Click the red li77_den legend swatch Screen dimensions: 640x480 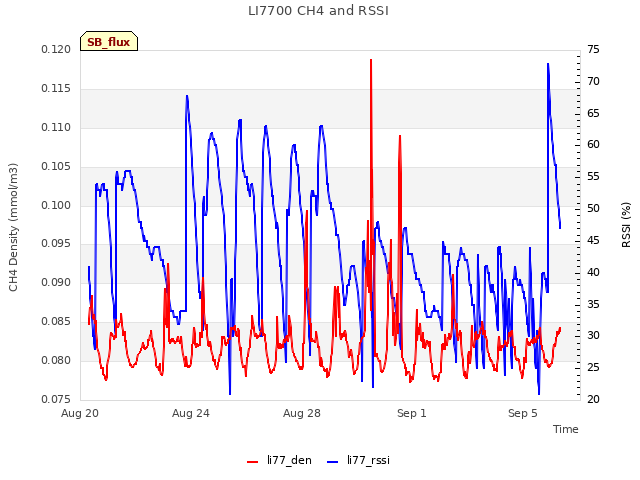(x=253, y=462)
